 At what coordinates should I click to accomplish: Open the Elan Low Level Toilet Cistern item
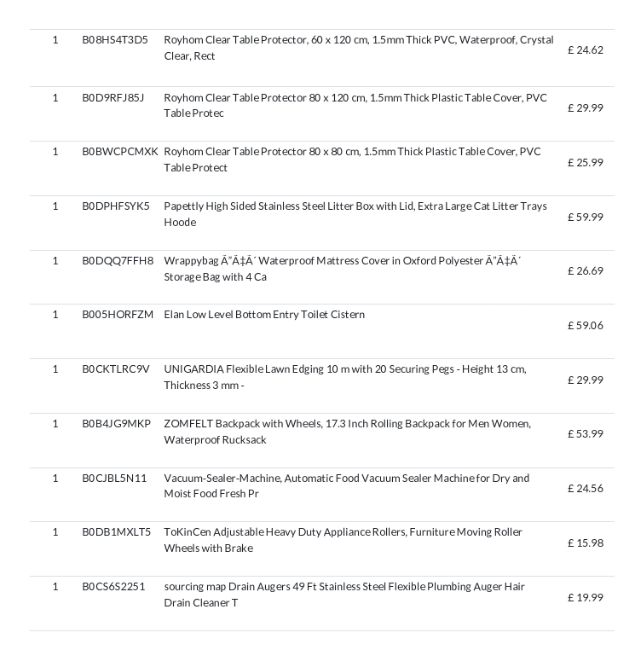264,315
